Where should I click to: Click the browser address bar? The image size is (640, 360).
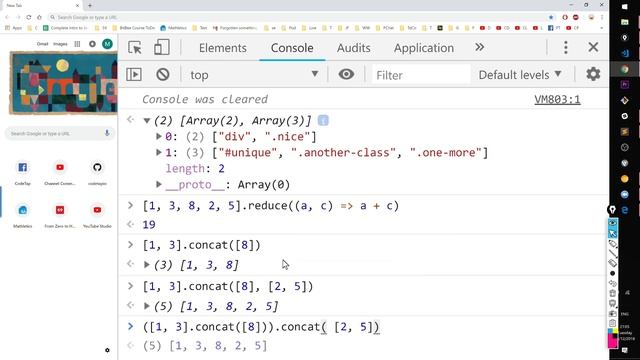pos(298,17)
